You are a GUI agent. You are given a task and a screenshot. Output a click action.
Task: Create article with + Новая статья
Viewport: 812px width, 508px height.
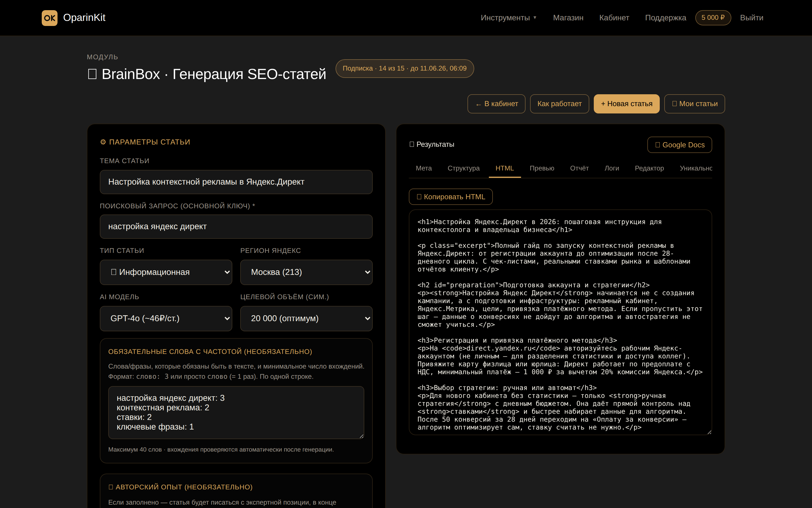626,104
